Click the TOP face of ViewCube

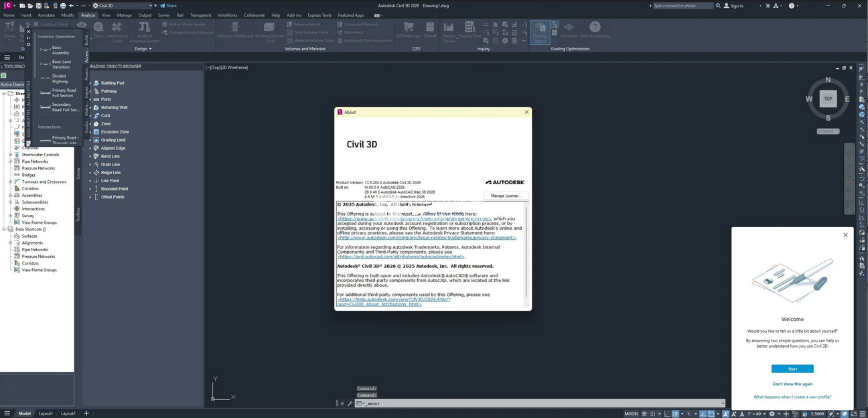point(828,98)
